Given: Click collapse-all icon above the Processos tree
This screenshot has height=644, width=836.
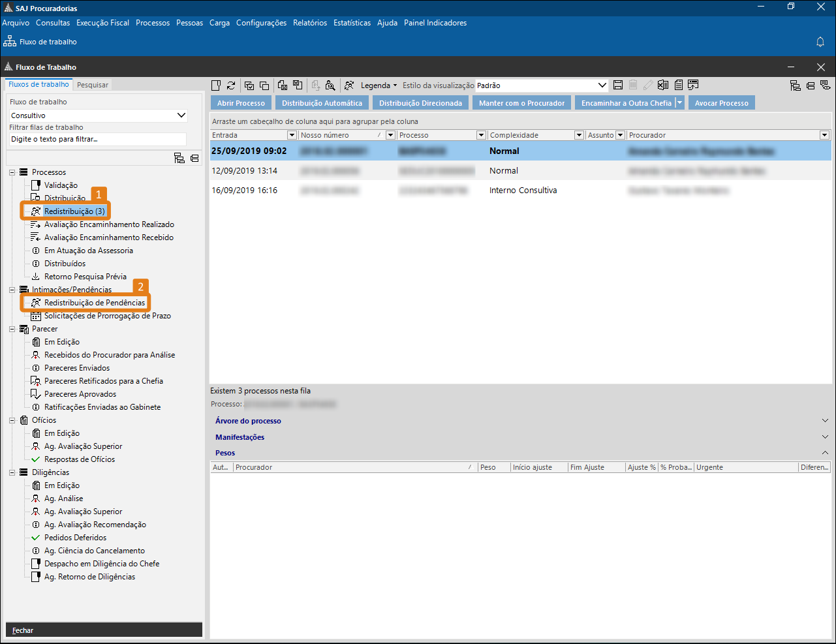Looking at the screenshot, I should tap(194, 158).
